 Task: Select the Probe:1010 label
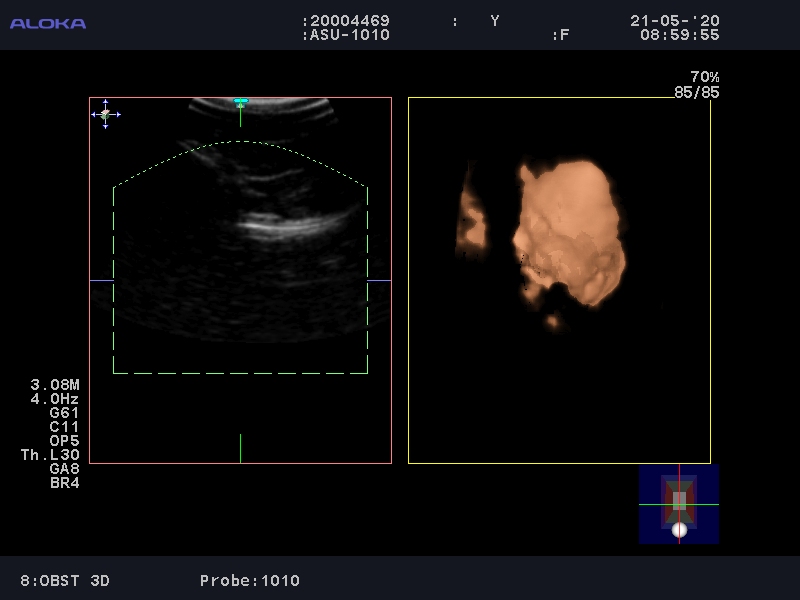coord(249,580)
